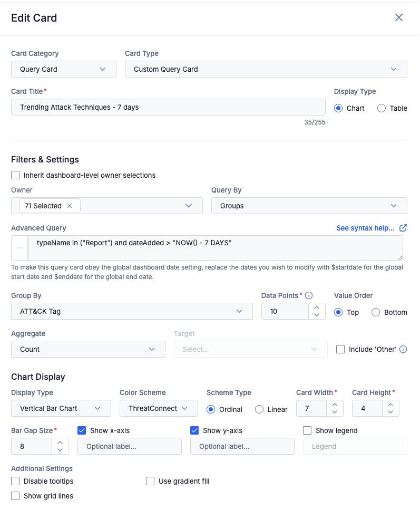
Task: Uncheck the Show y-axis option
Action: click(193, 430)
